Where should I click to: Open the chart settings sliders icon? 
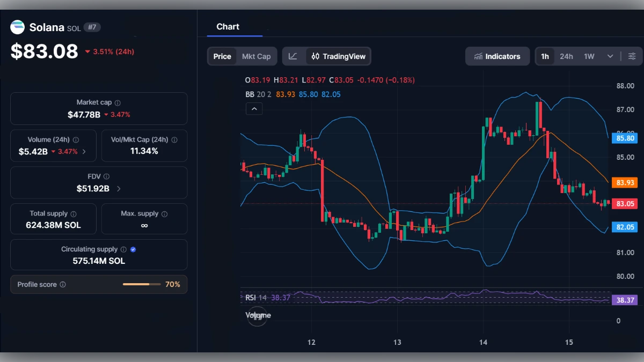632,56
